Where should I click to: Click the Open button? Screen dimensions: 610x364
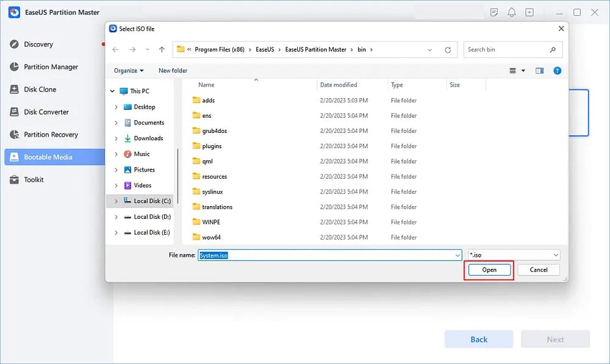(x=489, y=269)
